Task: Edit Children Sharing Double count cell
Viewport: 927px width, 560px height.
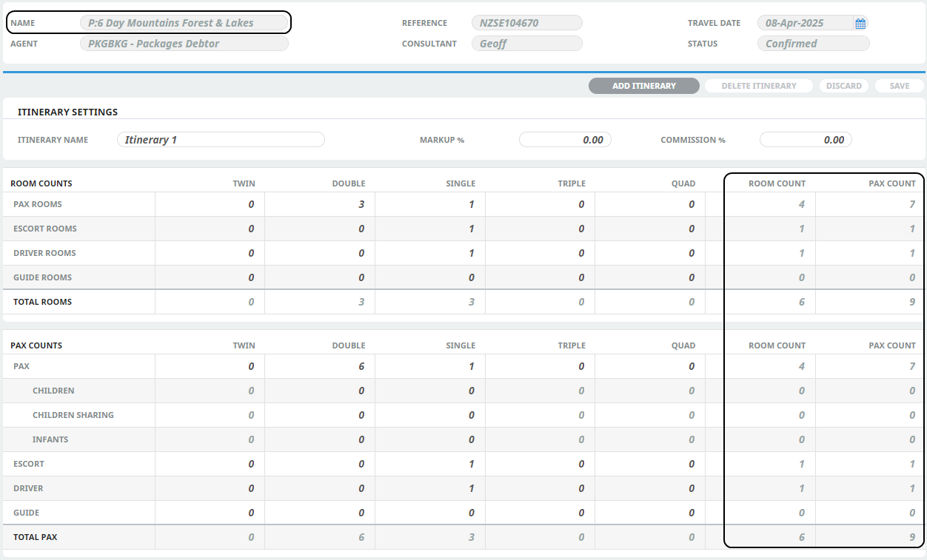Action: [x=320, y=415]
